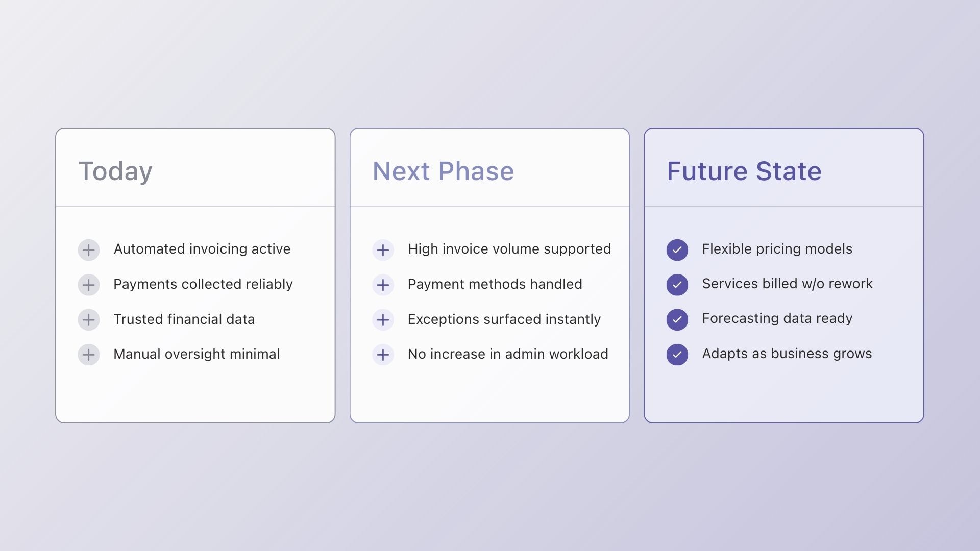Viewport: 980px width, 551px height.
Task: Click the Automated invoicing active text
Action: [x=202, y=249]
